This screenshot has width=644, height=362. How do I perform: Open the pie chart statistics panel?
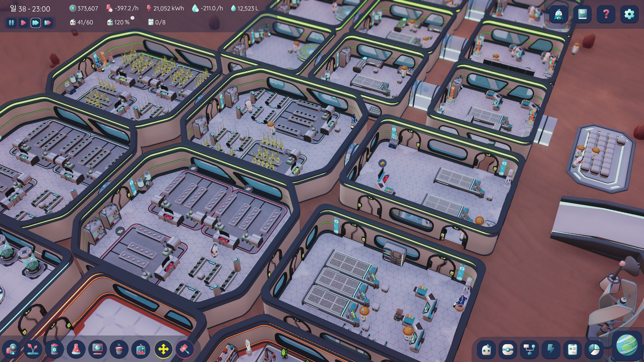point(594,349)
